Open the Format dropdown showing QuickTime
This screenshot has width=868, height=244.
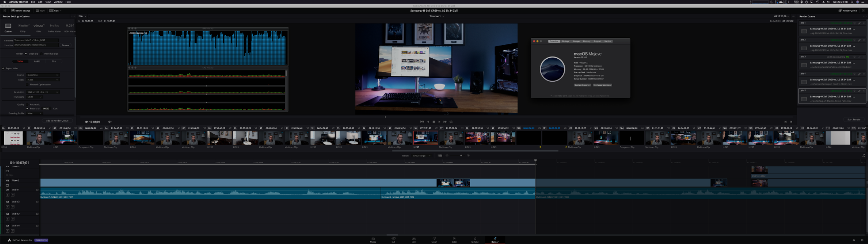42,75
